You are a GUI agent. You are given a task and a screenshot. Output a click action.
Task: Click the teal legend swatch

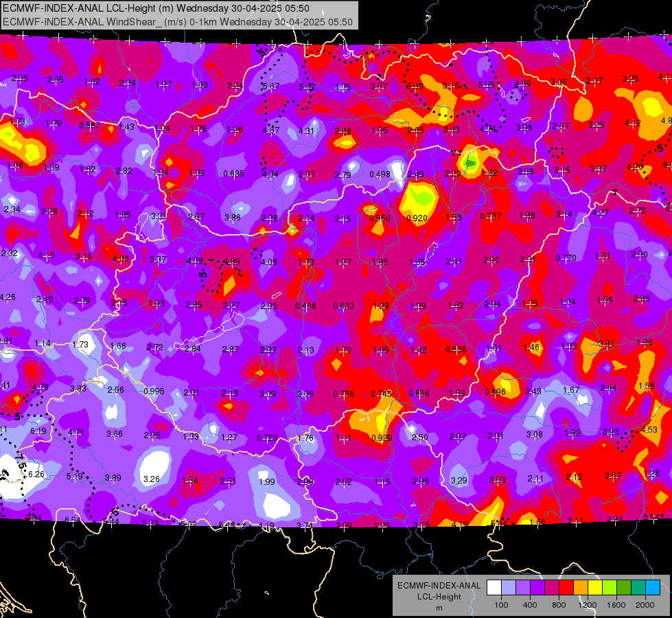pyautogui.click(x=638, y=587)
